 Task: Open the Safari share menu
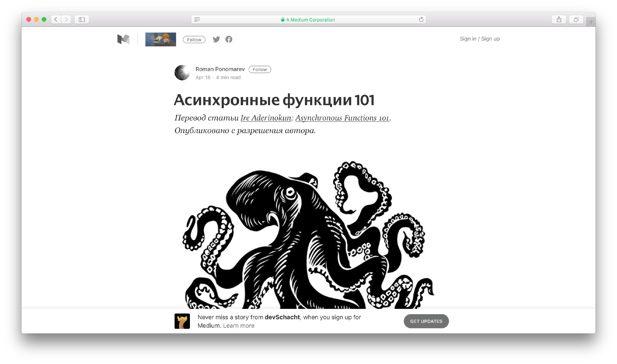tap(559, 19)
